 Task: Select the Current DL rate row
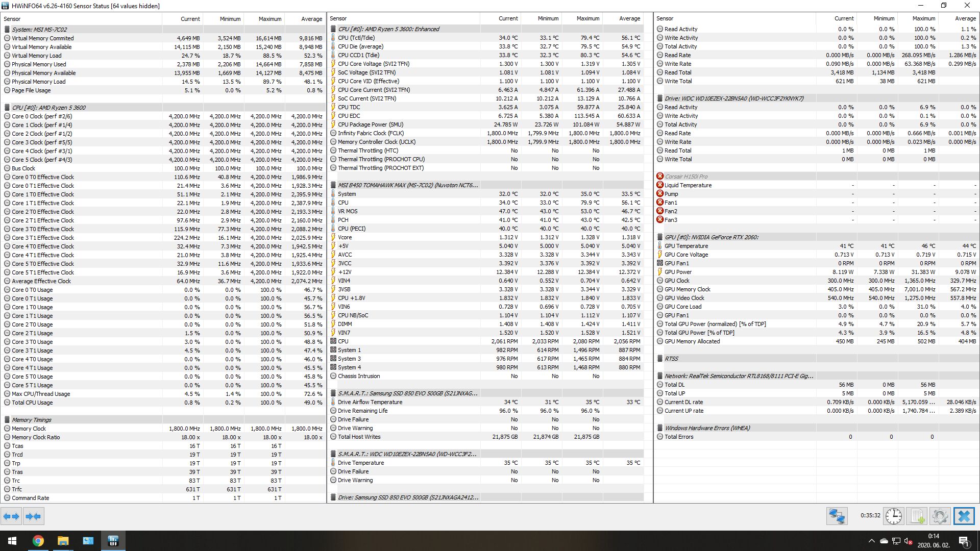(817, 402)
